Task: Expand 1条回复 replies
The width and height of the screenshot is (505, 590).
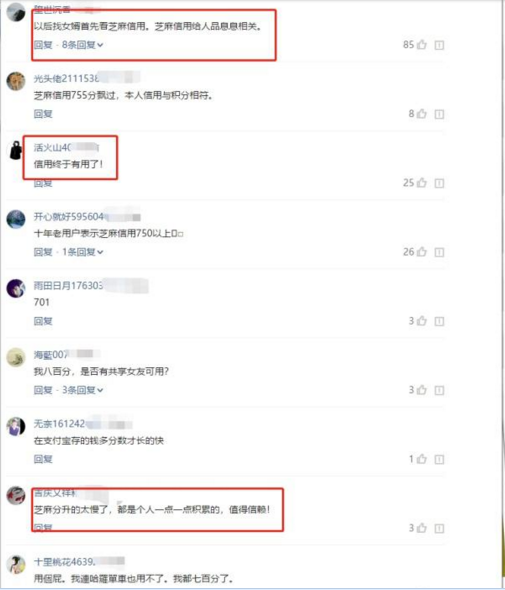Action: click(82, 252)
